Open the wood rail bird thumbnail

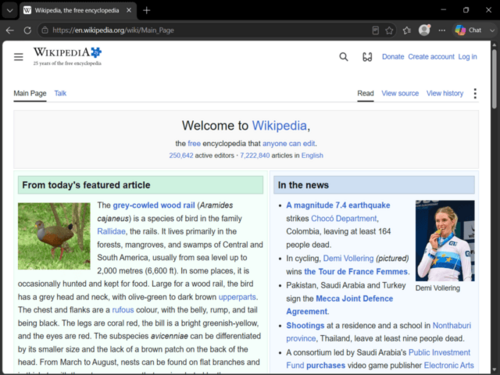(54, 236)
